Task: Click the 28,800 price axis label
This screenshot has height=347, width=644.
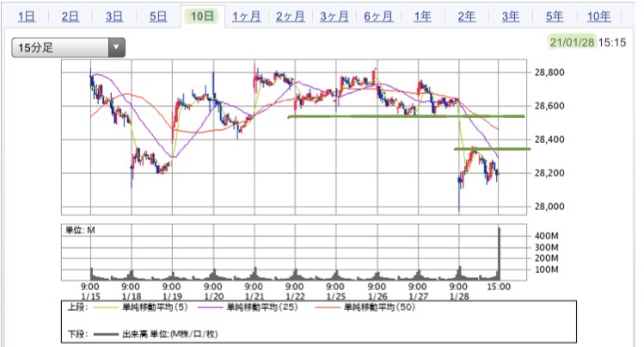Action: point(549,72)
